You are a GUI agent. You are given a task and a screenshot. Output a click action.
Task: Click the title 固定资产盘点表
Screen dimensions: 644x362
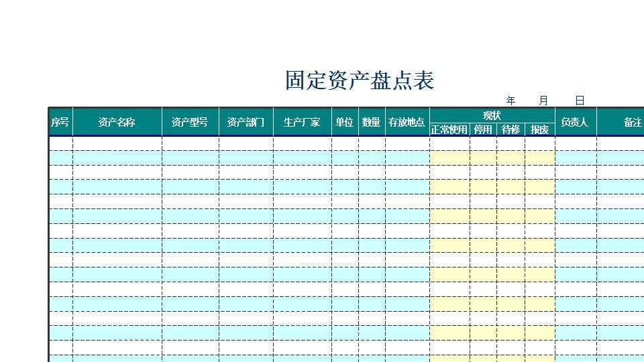coord(360,80)
